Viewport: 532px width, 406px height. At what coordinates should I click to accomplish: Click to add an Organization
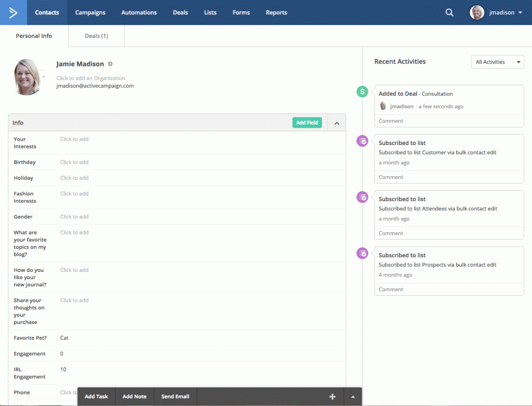pos(91,78)
